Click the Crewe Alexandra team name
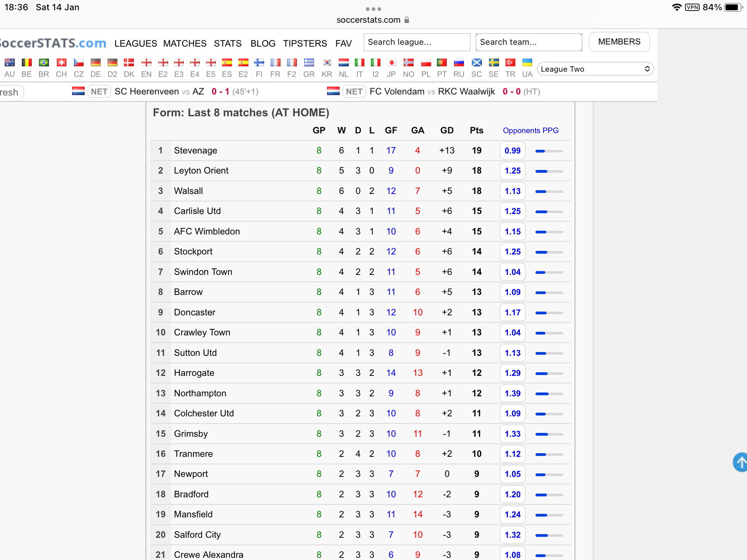 pyautogui.click(x=209, y=555)
